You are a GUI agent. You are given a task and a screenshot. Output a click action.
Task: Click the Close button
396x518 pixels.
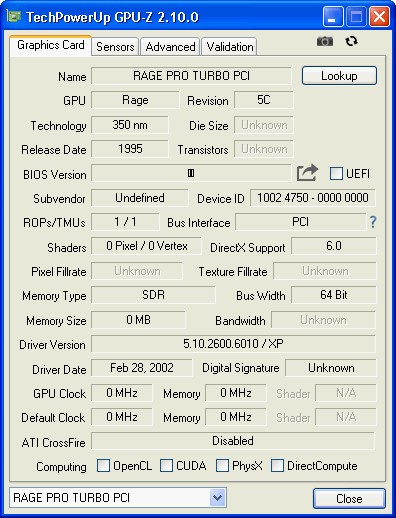[x=349, y=498]
